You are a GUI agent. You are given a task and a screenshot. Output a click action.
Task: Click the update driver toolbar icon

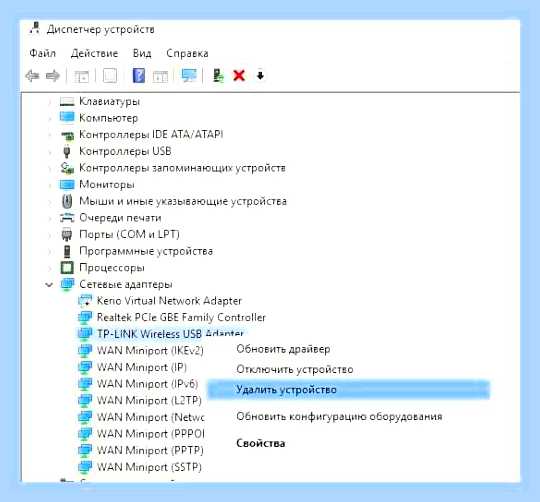pyautogui.click(x=218, y=75)
